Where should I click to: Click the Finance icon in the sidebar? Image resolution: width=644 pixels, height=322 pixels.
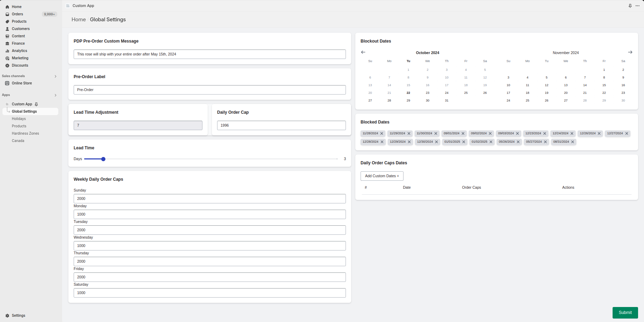point(8,43)
